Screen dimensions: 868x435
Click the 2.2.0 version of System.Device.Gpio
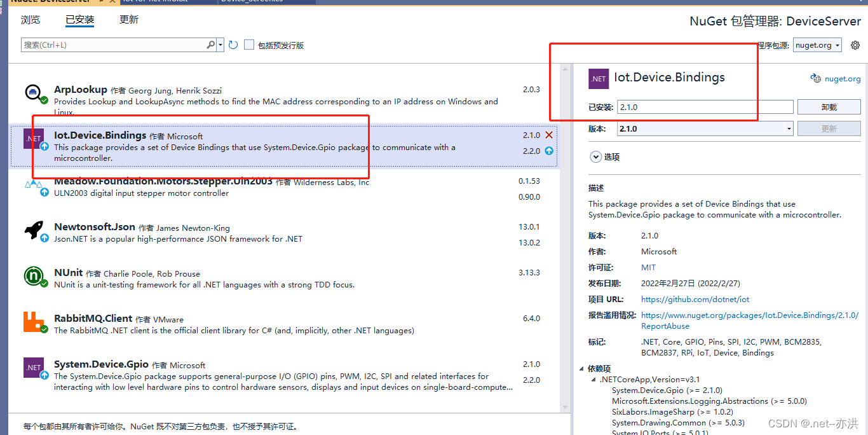click(531, 380)
